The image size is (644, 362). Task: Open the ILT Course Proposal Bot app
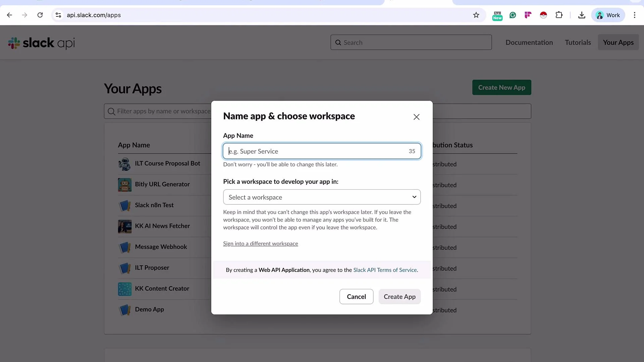click(x=167, y=164)
